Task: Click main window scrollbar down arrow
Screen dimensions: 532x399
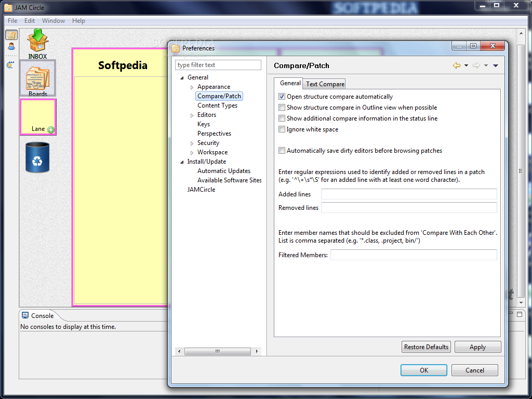Action: [521, 303]
